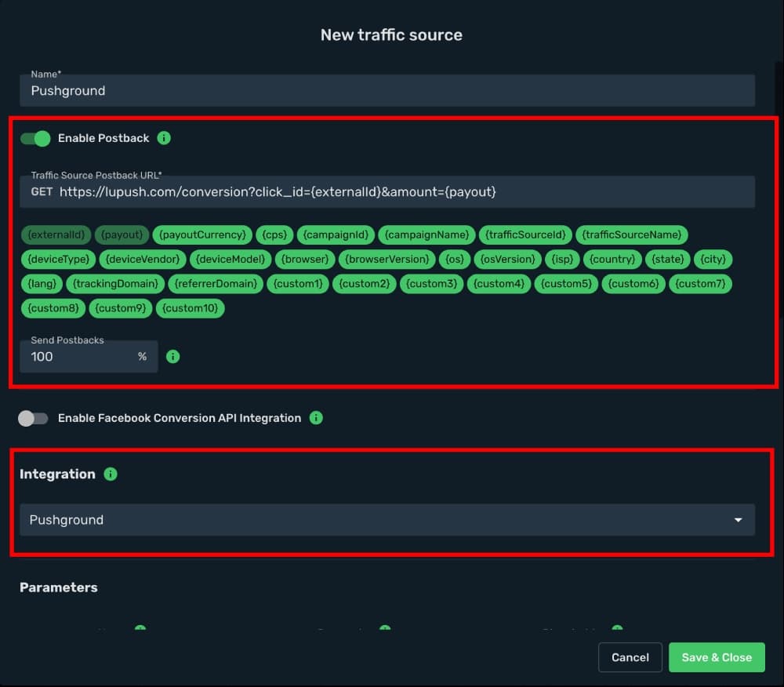
Task: Select the {custom8} token
Action: click(53, 308)
